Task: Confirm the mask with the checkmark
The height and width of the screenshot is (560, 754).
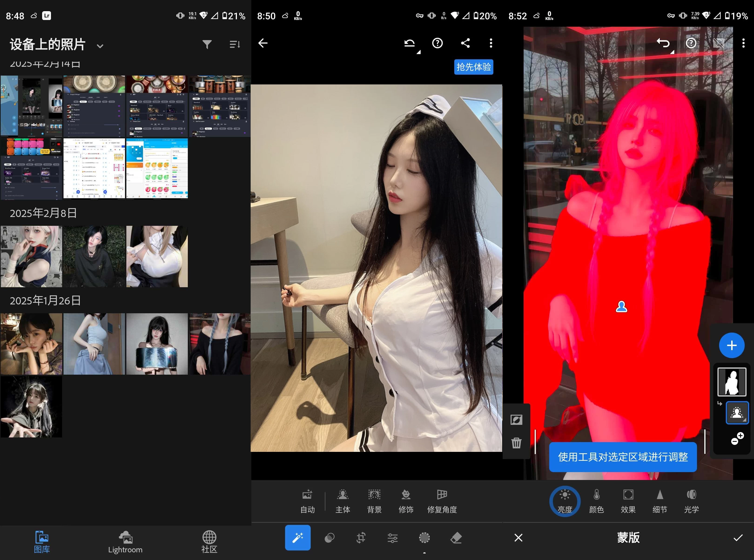Action: pyautogui.click(x=738, y=538)
